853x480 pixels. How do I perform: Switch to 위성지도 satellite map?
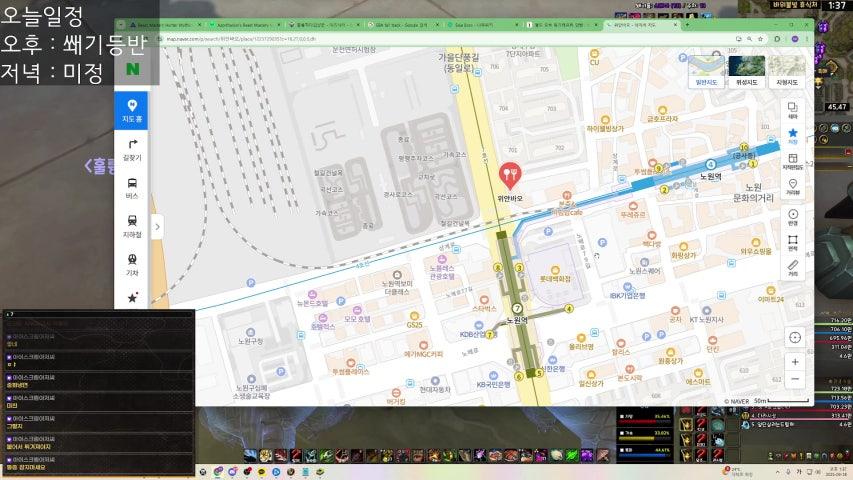pyautogui.click(x=746, y=71)
